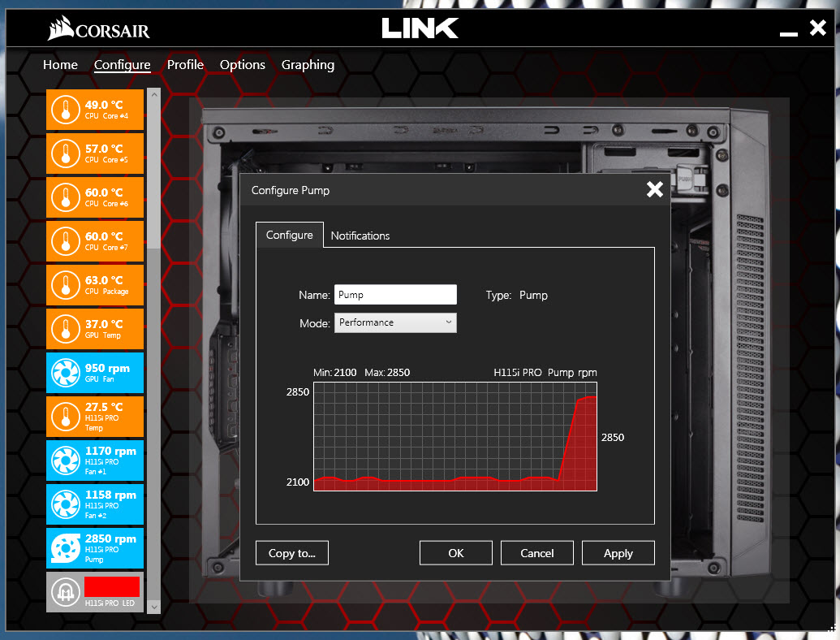Close the Configure Pump dialog

[x=655, y=189]
